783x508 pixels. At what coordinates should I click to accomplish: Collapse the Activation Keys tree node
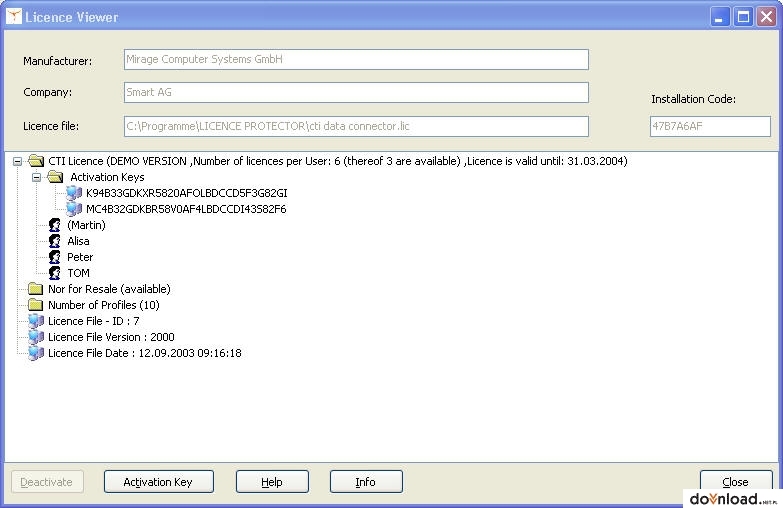click(x=36, y=177)
